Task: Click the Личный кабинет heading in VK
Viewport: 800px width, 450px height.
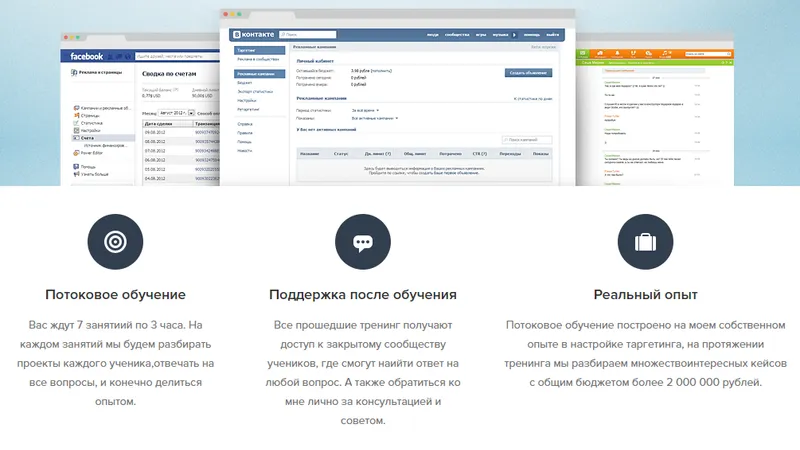Action: tap(315, 61)
